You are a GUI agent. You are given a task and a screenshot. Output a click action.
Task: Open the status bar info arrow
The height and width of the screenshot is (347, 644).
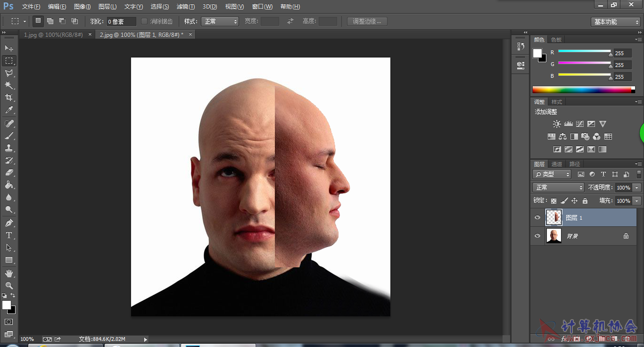click(145, 339)
